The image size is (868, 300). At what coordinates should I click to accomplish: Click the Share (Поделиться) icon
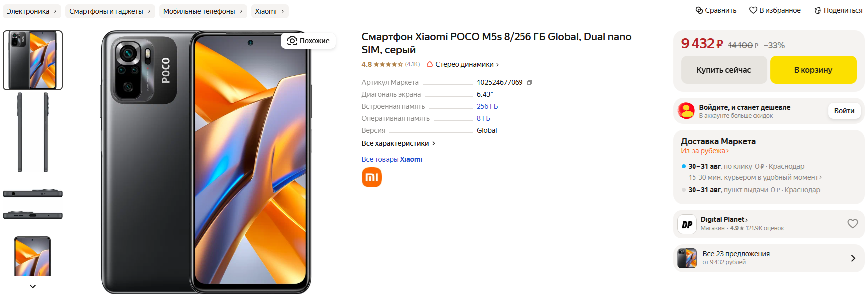click(x=818, y=10)
